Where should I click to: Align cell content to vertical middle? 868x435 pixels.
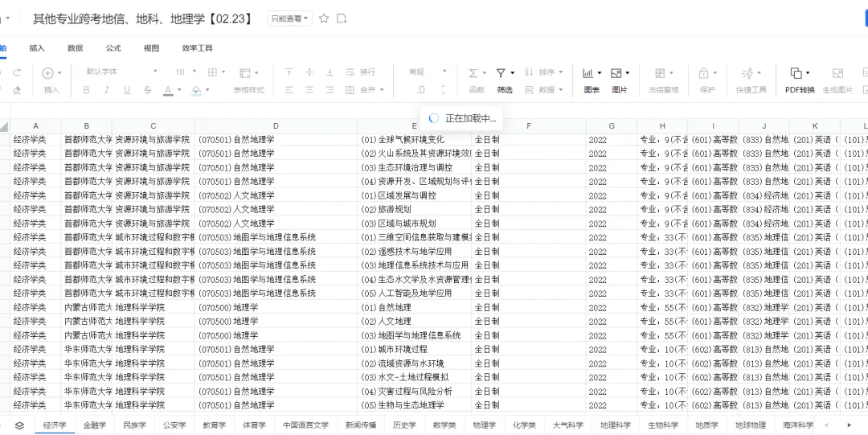point(309,72)
